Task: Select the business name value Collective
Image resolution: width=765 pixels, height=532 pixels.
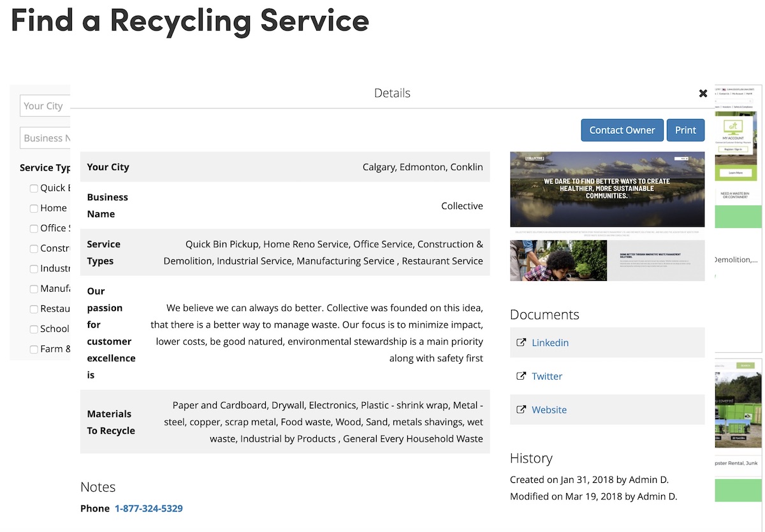Action: (x=462, y=206)
